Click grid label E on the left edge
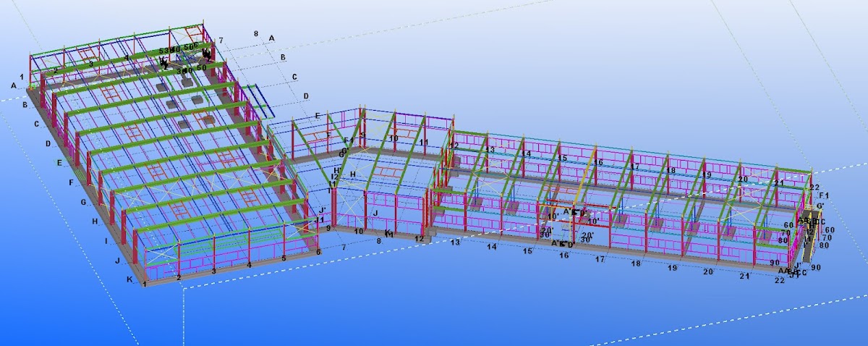868x346 pixels. coord(59,163)
